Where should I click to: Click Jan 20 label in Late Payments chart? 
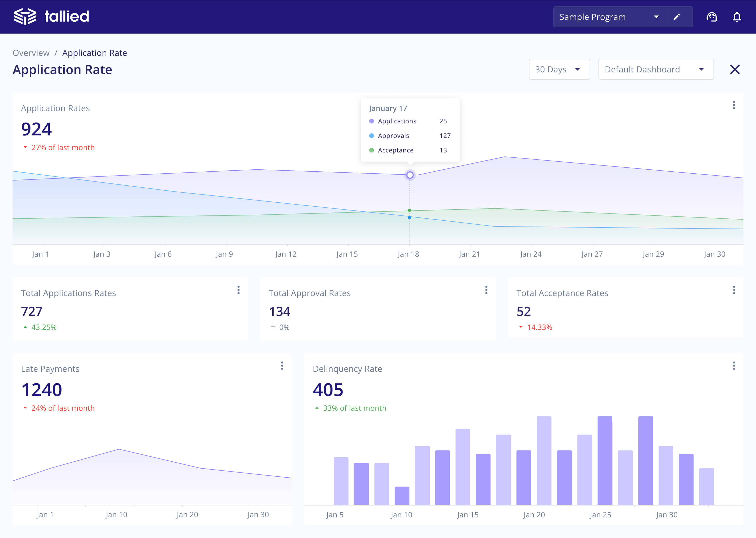187,514
